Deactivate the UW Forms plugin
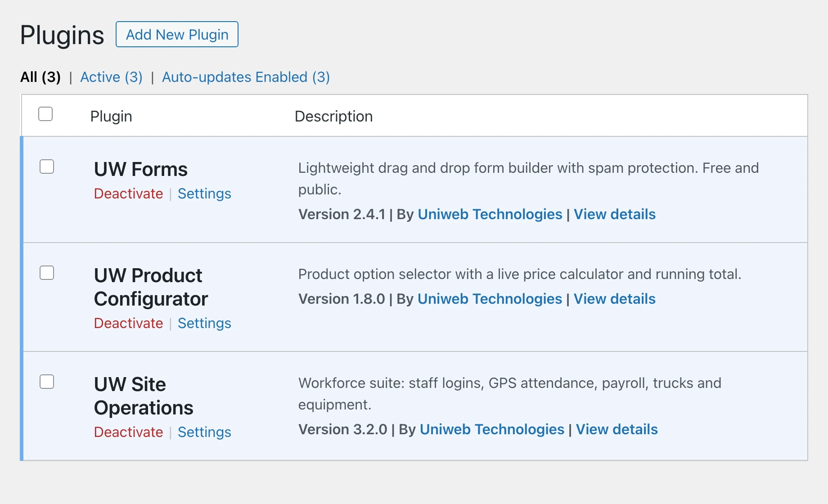 click(128, 193)
